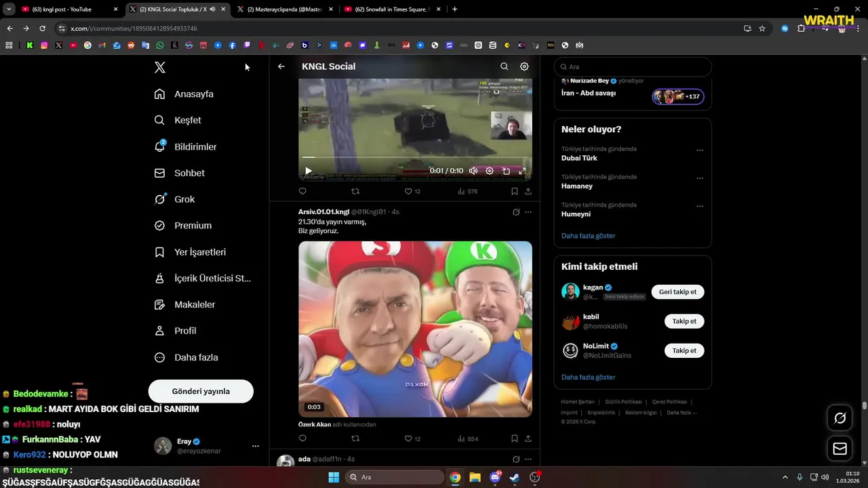The image size is (868, 488).
Task: Open more options on ada post
Action: point(528,459)
